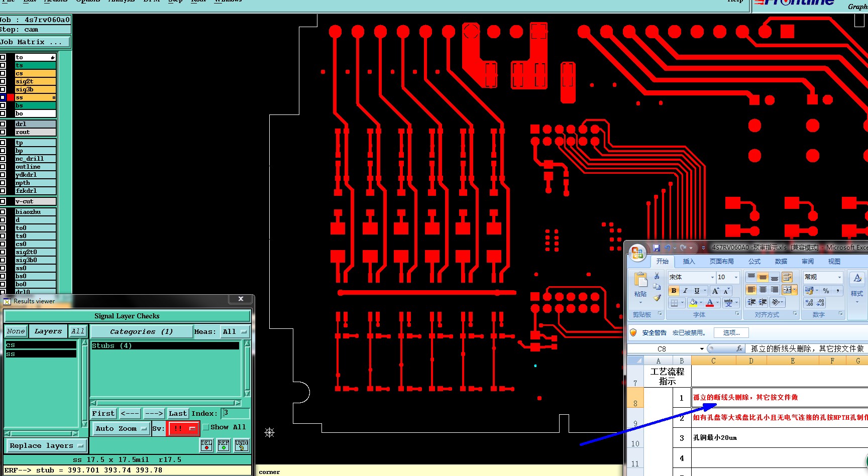
Task: Open the Excel 审阅 tab
Action: point(808,262)
